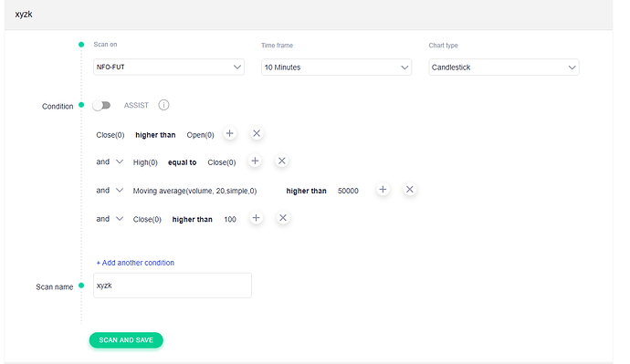Viewport: 630px width, 364px height.
Task: Click Moving average(volume, 20,simple,0) operand
Action: [194, 191]
